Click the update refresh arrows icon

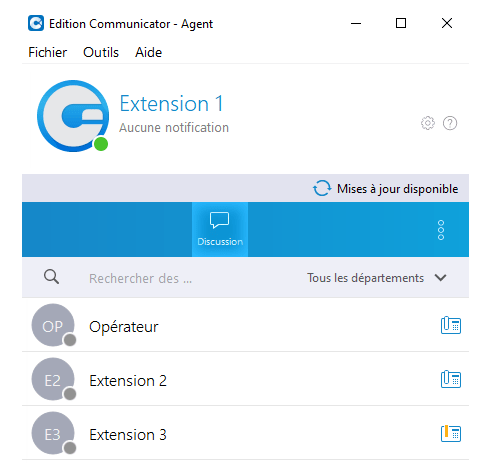click(x=322, y=188)
